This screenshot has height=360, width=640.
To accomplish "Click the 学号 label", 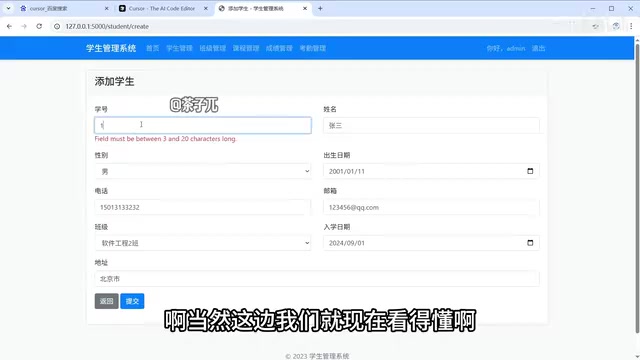I will [101, 109].
